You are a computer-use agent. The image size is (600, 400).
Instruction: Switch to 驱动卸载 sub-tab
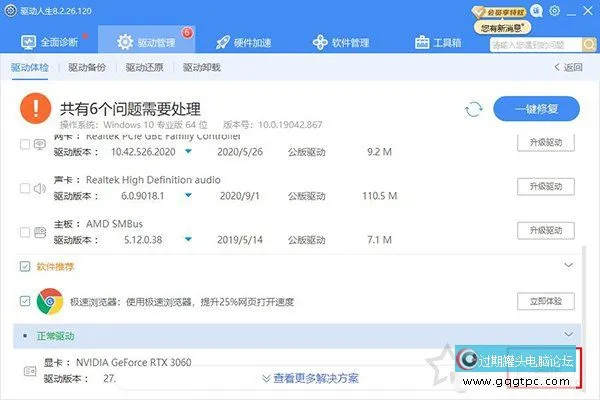click(202, 67)
